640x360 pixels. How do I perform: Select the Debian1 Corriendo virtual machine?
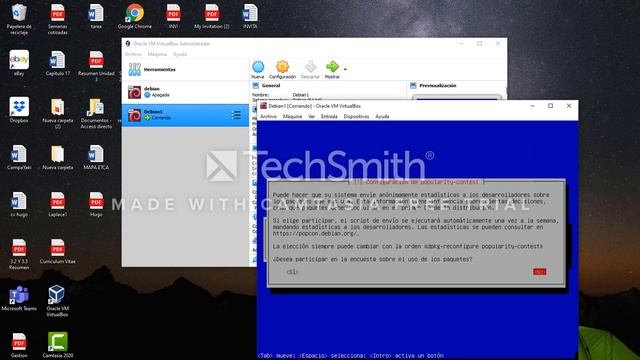tap(185, 115)
